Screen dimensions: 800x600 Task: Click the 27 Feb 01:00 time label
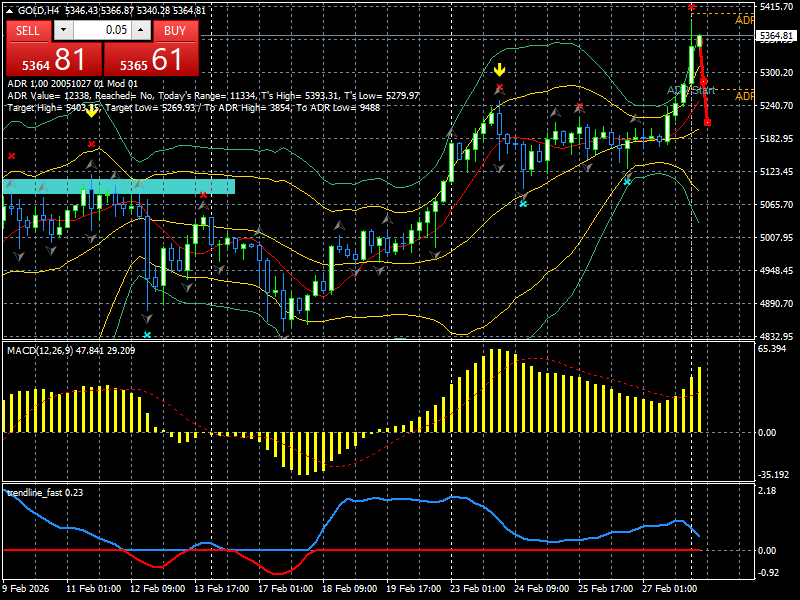(x=670, y=588)
